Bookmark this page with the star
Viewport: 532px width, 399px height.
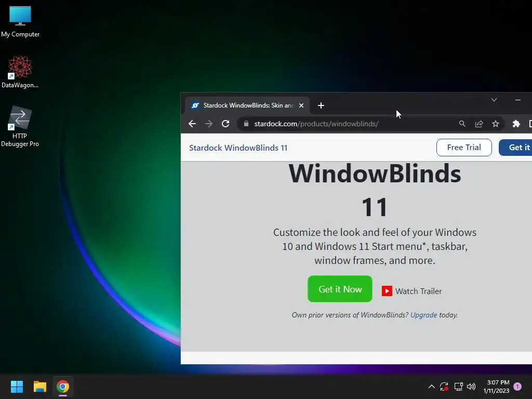(x=495, y=124)
